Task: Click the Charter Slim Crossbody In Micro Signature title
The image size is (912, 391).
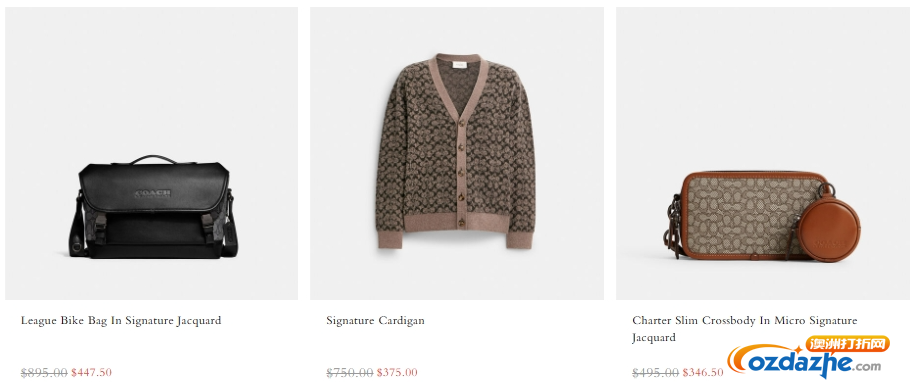Action: click(x=744, y=329)
